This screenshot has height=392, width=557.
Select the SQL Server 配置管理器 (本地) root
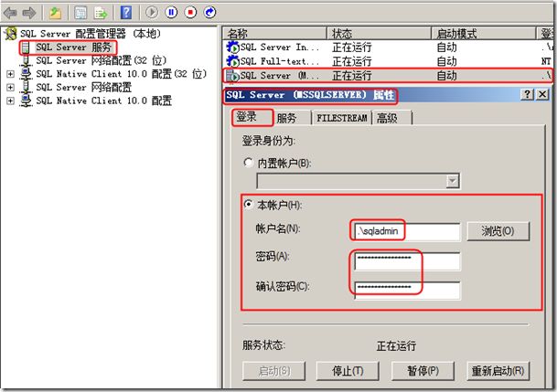(x=91, y=34)
